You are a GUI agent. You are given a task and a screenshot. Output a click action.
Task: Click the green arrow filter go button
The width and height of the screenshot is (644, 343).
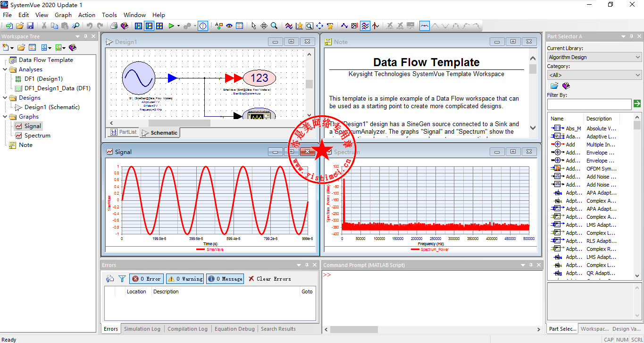(x=637, y=103)
